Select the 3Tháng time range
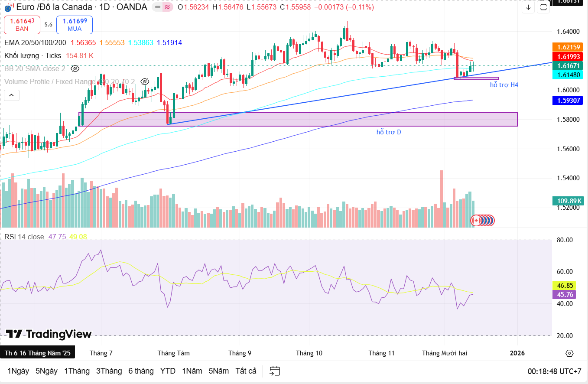The height and width of the screenshot is (384, 588). (109, 371)
